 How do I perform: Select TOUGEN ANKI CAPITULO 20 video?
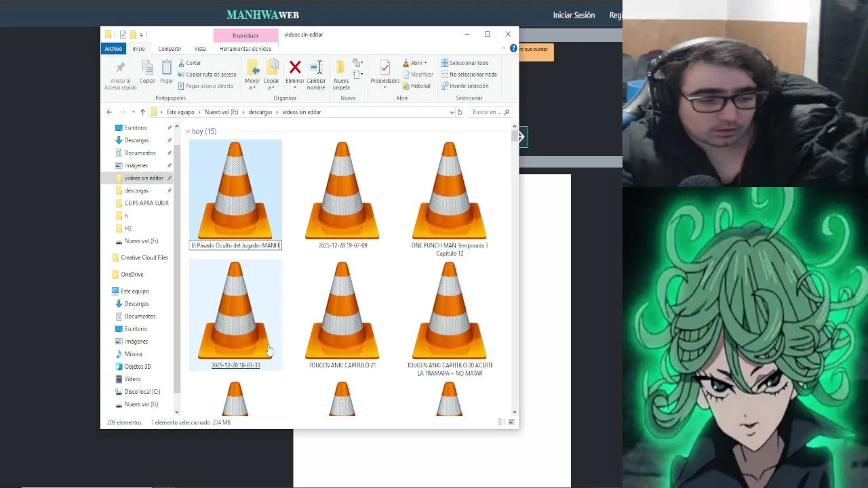click(450, 319)
